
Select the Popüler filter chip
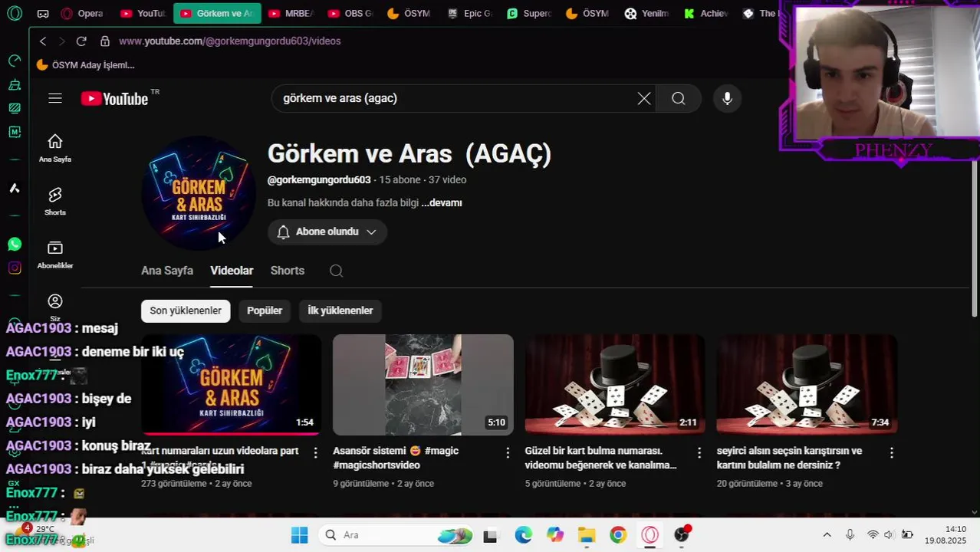[x=265, y=310]
